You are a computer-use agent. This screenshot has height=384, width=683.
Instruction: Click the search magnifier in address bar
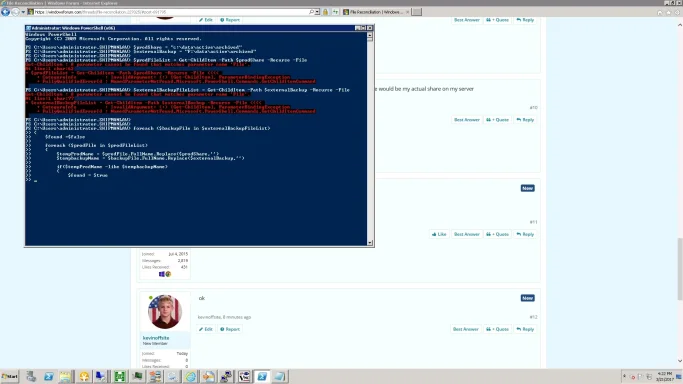pyautogui.click(x=311, y=12)
